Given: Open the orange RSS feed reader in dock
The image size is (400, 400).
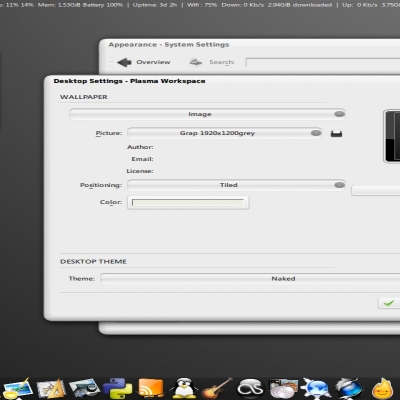Looking at the screenshot, I should tap(151, 388).
